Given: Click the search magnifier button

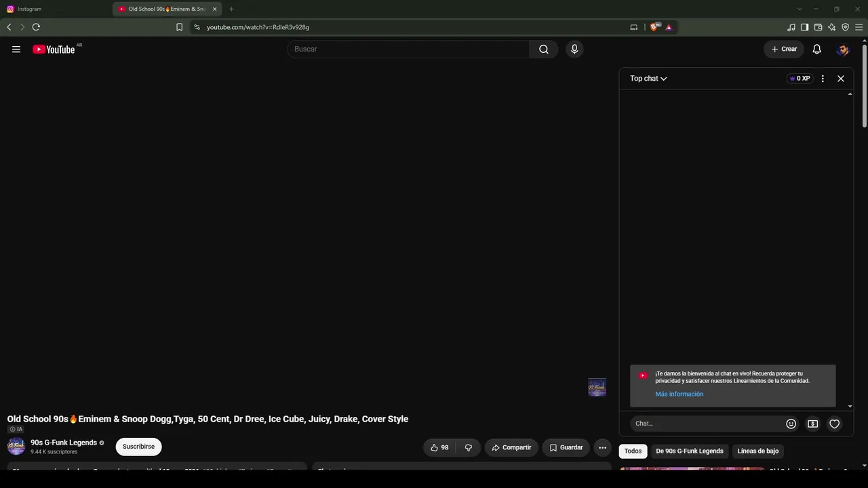Looking at the screenshot, I should click(x=544, y=49).
